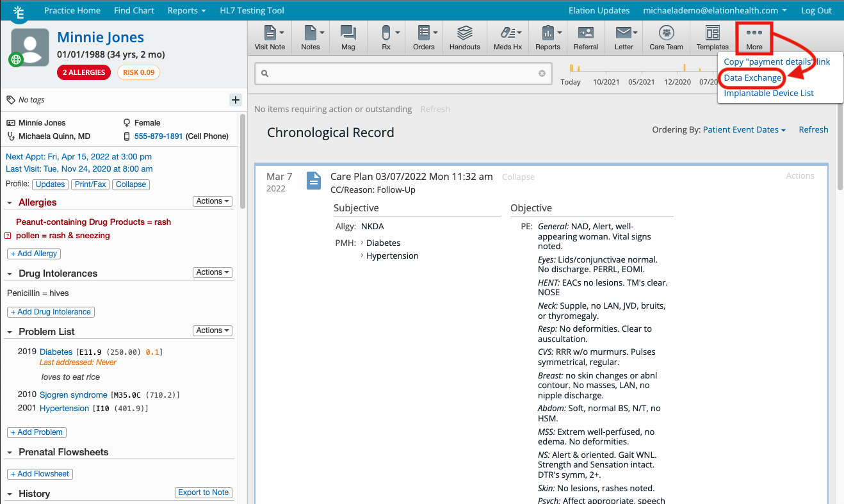Open the Visit Note tool
844x504 pixels.
coord(270,37)
